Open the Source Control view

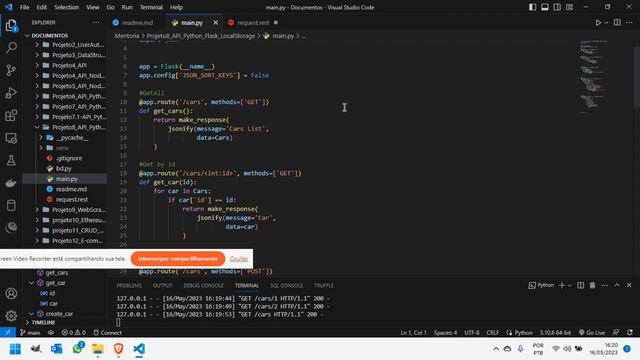pyautogui.click(x=11, y=70)
